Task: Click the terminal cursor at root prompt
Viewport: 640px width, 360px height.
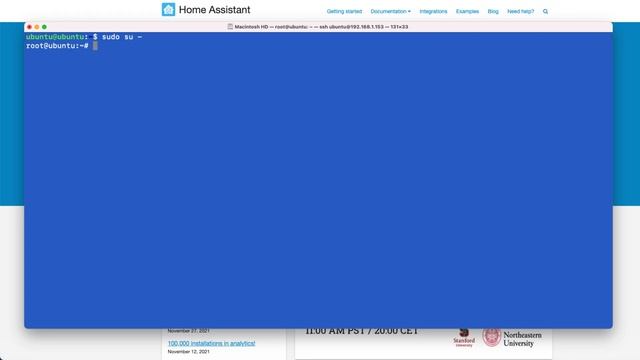Action: (x=95, y=46)
